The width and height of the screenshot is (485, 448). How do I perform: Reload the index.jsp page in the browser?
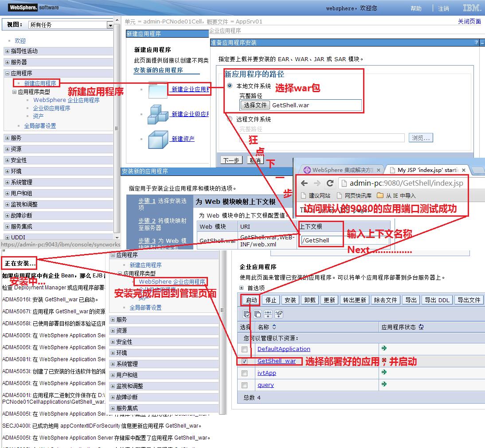pyautogui.click(x=330, y=183)
